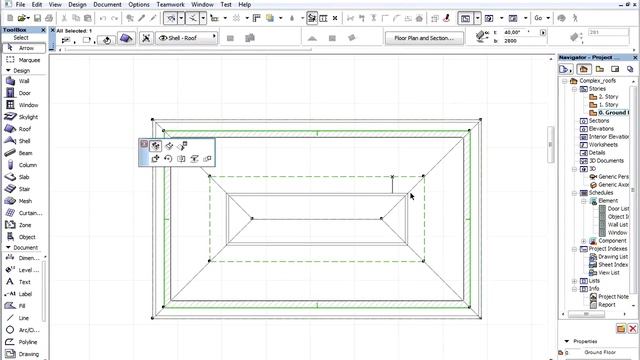Image resolution: width=640 pixels, height=360 pixels.
Task: Collapse the Document section of the ToolBox
Action: (x=8, y=247)
